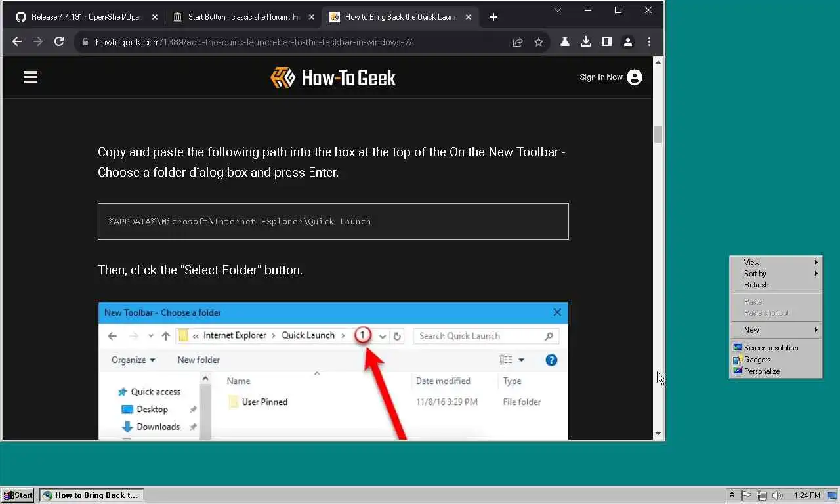Switch to the Release 4.4.191 Open-Shell tab
The height and width of the screenshot is (504, 840).
click(x=86, y=17)
